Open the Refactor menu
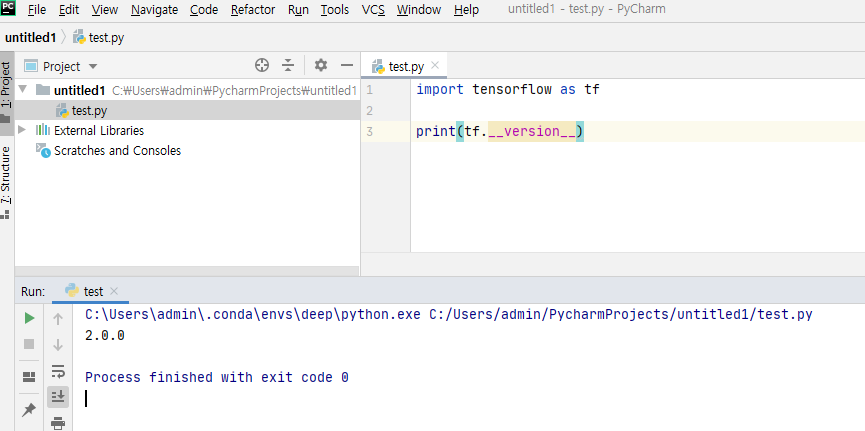The image size is (865, 431). point(253,9)
